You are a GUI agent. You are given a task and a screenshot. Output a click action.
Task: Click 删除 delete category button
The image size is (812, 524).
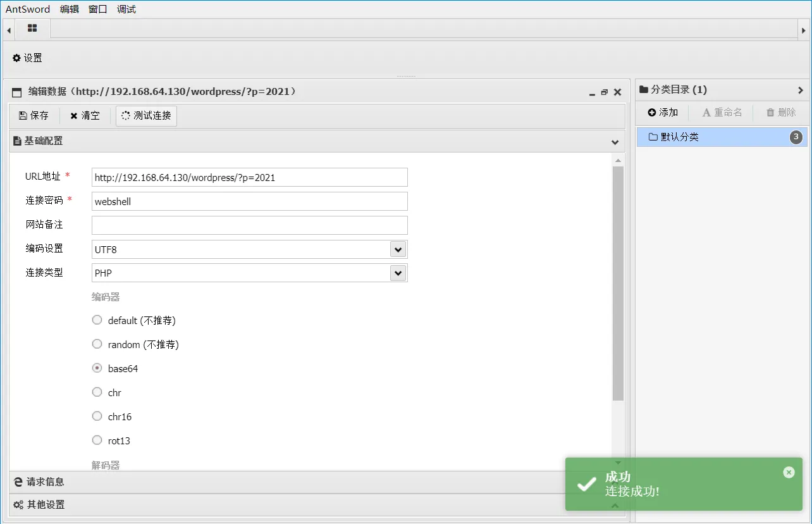pos(781,113)
